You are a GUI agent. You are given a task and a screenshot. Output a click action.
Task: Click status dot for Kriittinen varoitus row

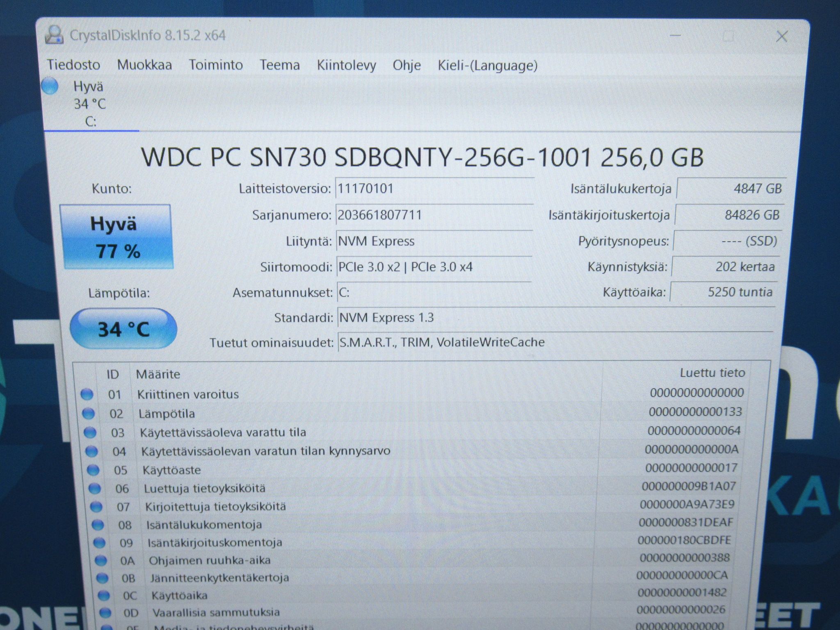click(x=87, y=394)
